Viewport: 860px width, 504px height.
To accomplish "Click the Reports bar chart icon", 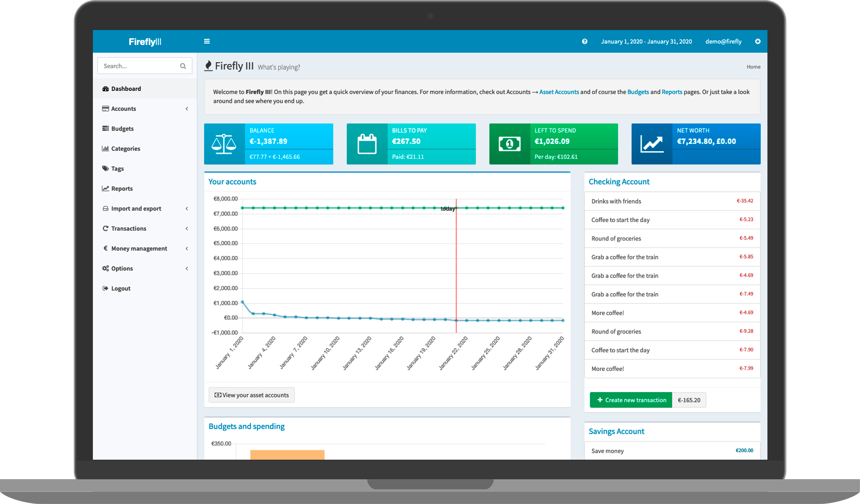I will [106, 189].
